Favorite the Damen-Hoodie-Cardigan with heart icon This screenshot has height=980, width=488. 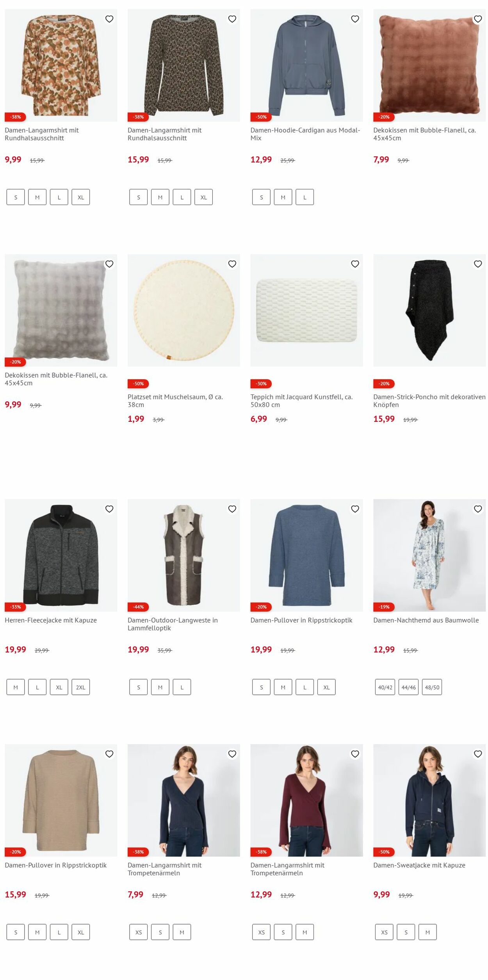point(355,19)
